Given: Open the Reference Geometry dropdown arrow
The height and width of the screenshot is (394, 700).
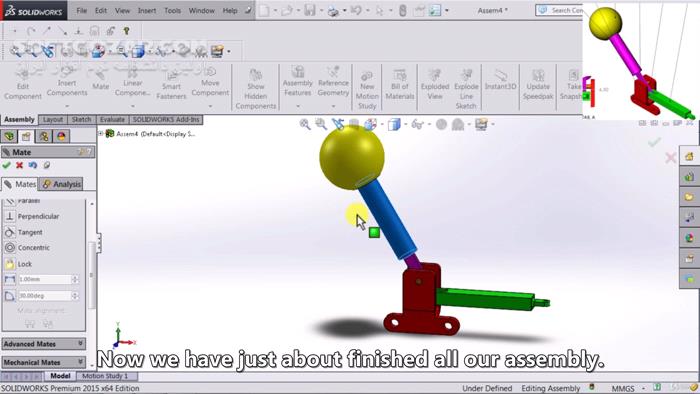Looking at the screenshot, I should click(333, 106).
